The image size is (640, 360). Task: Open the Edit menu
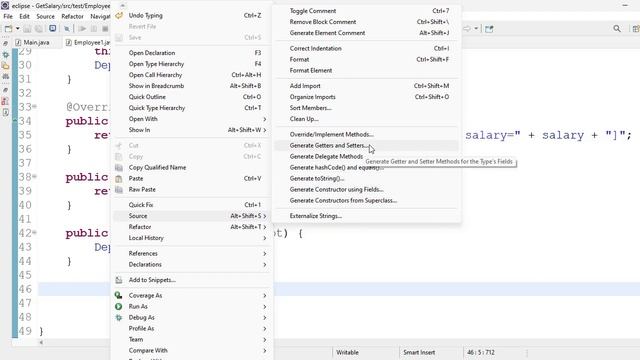coord(24,16)
